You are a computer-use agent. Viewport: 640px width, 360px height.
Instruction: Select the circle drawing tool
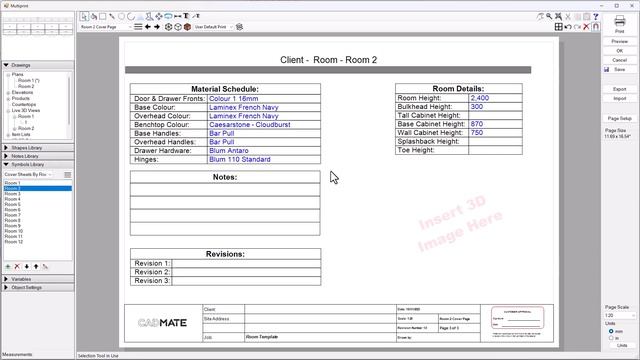pyautogui.click(x=121, y=16)
